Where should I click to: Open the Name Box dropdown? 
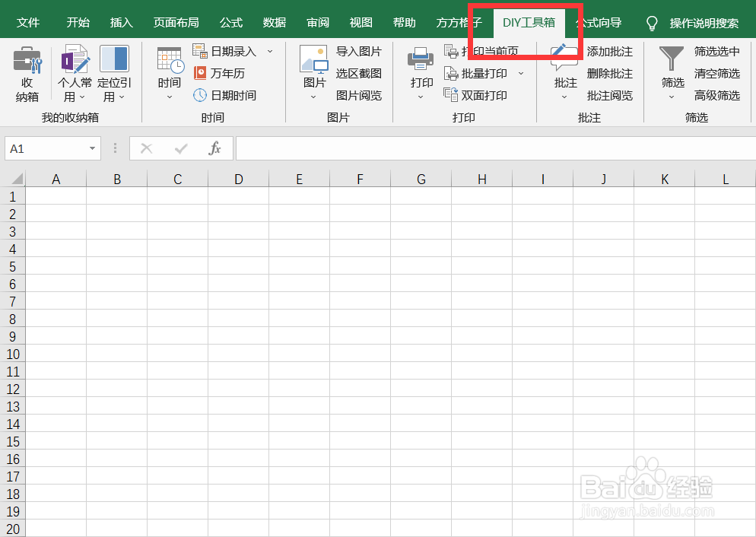point(90,148)
